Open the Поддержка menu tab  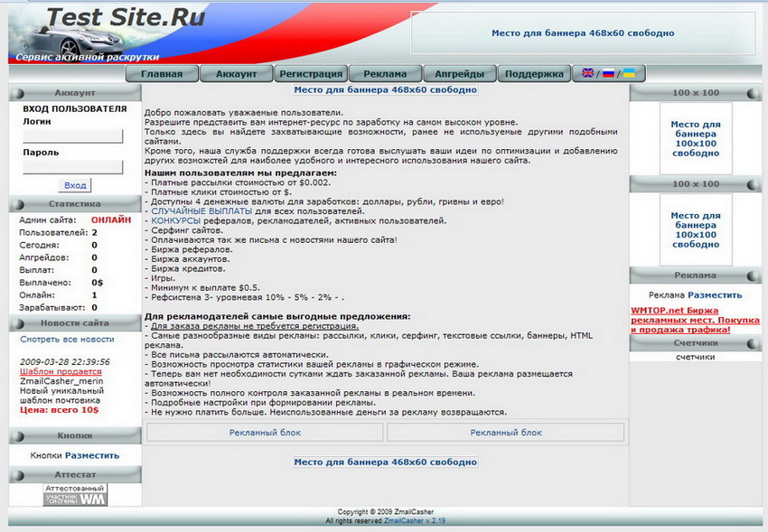534,74
